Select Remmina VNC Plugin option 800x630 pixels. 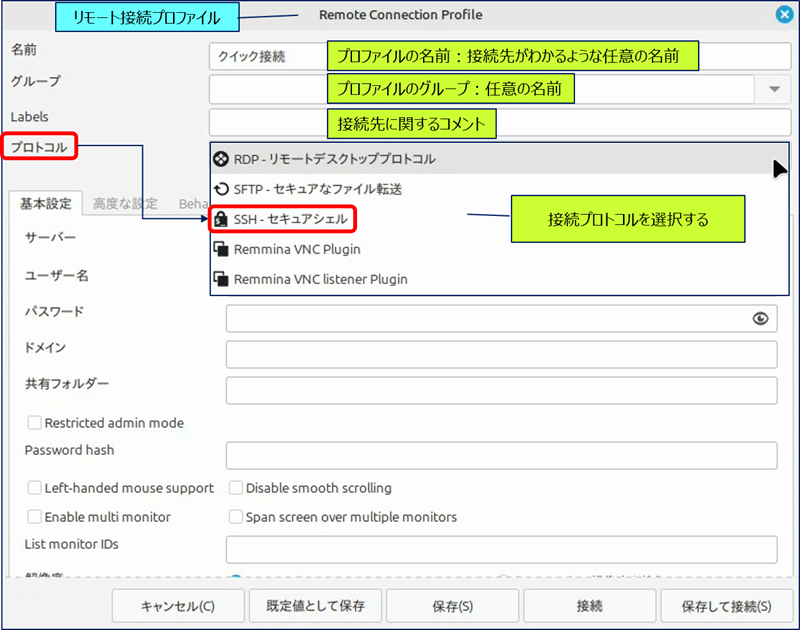[499, 249]
